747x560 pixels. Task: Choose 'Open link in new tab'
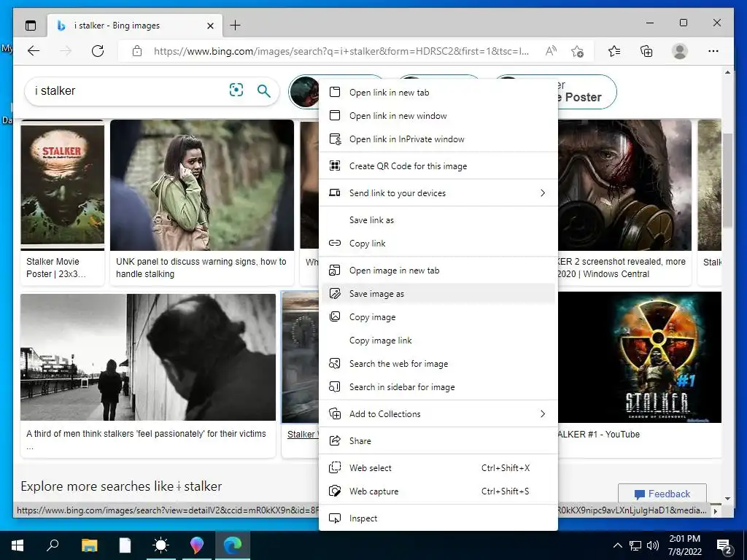click(x=438, y=93)
